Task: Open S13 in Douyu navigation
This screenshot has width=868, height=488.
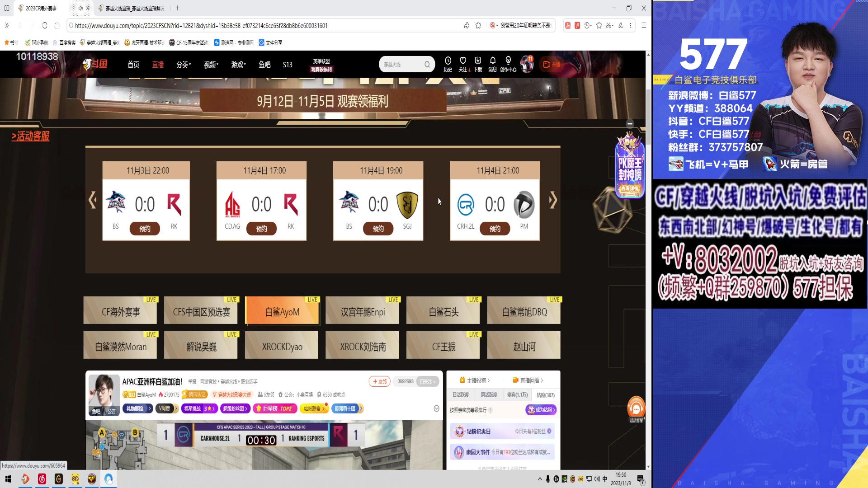Action: point(288,65)
